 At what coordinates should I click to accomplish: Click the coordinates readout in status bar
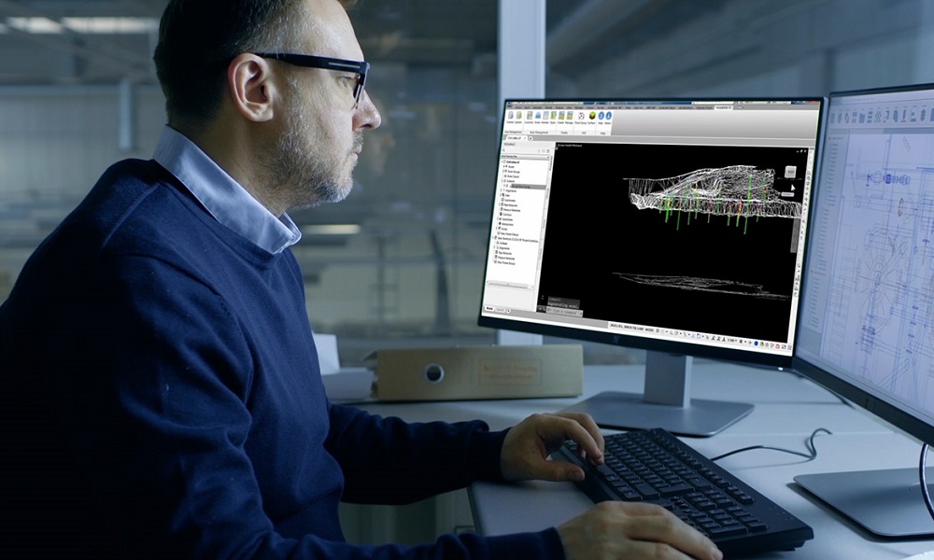623,325
